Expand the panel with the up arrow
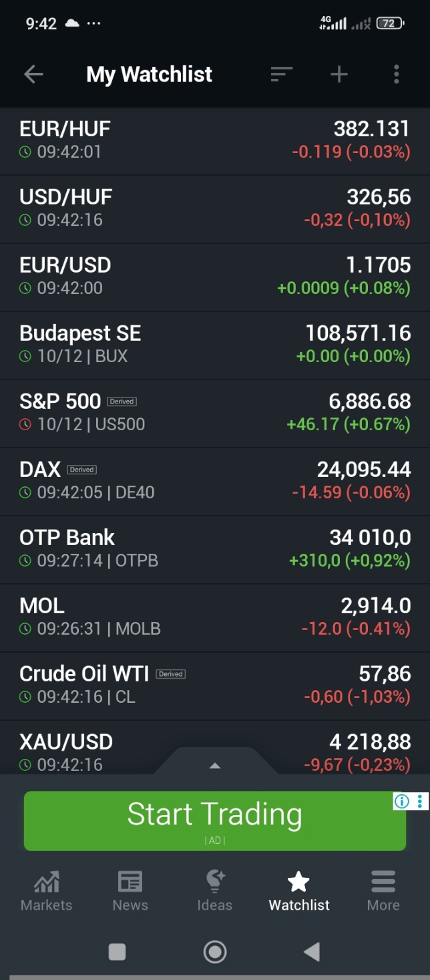The height and width of the screenshot is (980, 430). (215, 766)
